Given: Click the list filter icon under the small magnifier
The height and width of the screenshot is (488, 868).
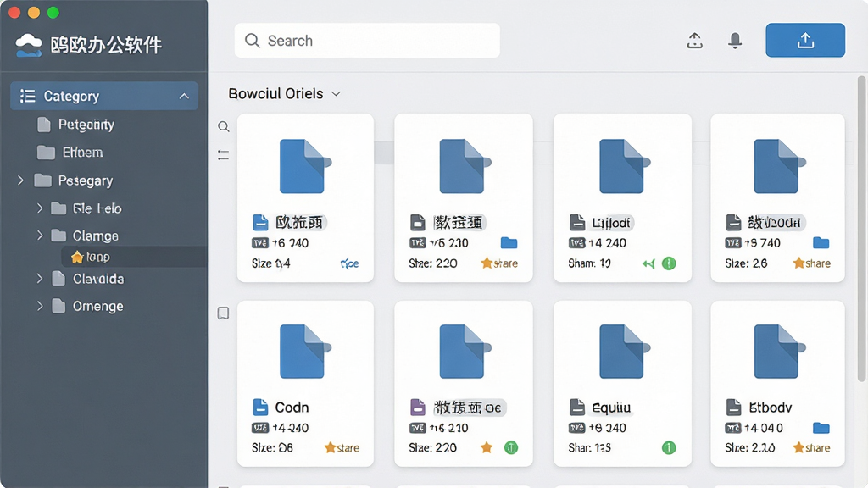Looking at the screenshot, I should [223, 155].
